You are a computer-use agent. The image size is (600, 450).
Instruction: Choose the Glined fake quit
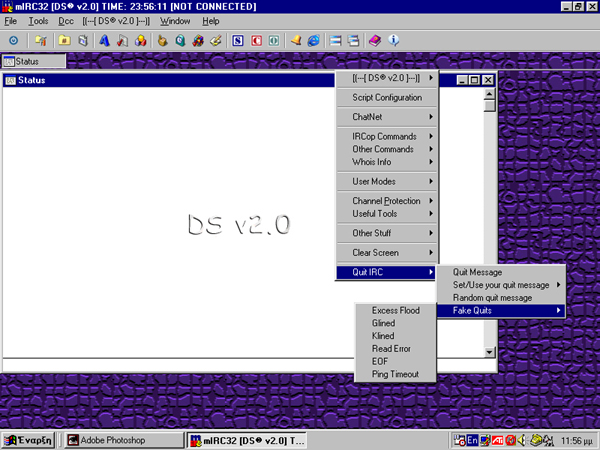(396, 323)
